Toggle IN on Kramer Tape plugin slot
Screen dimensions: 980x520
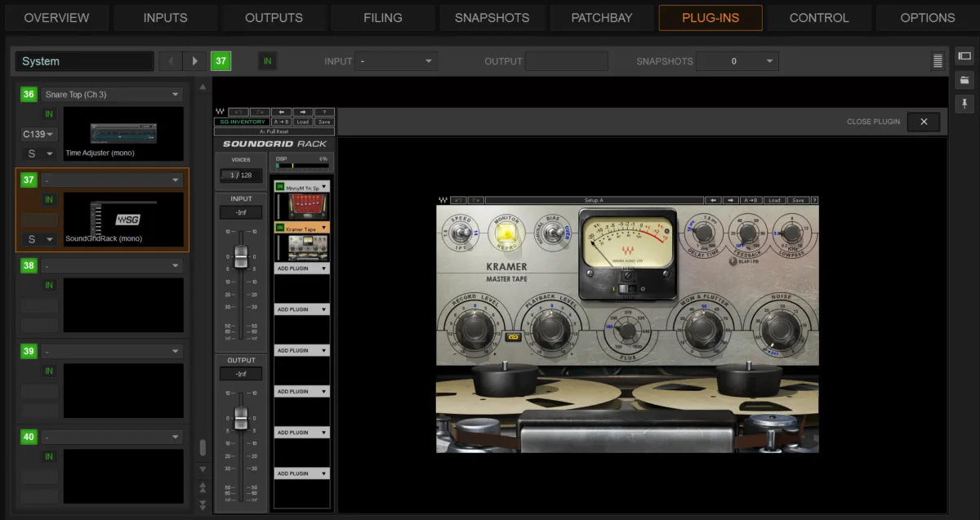click(280, 228)
